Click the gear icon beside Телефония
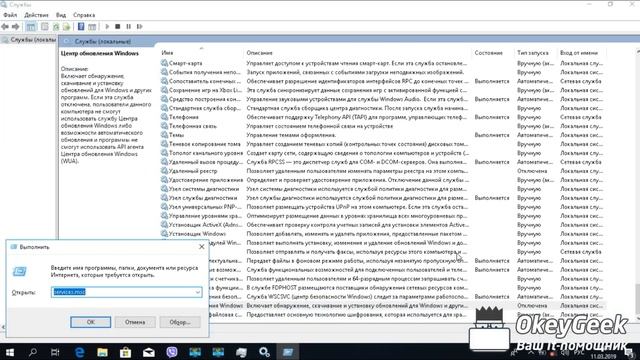The height and width of the screenshot is (360, 640). tap(164, 117)
